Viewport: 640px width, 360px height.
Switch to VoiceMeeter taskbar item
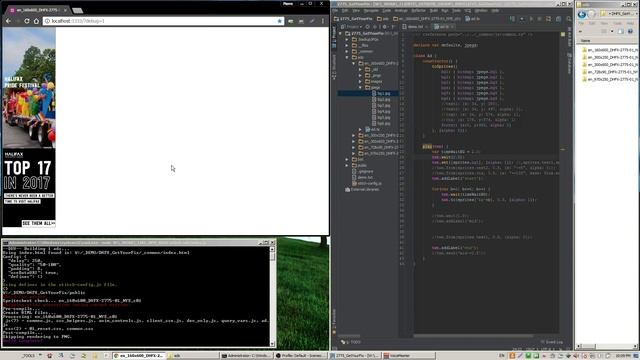coord(409,356)
